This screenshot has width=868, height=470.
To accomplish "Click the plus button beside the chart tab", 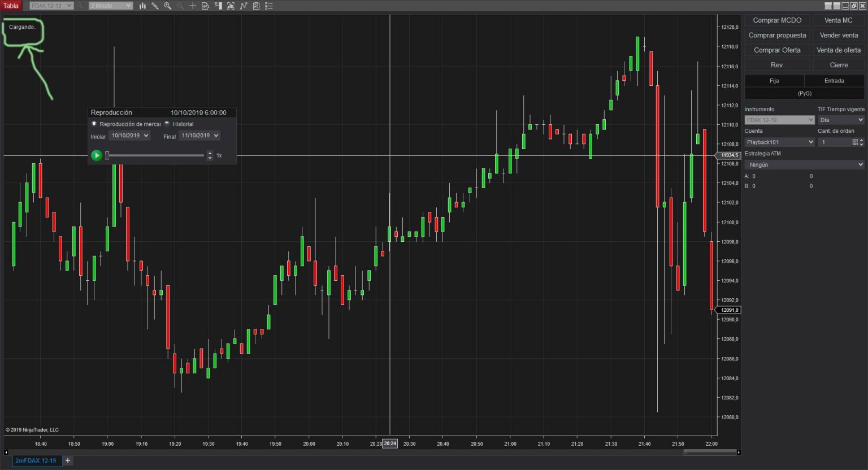I will [x=67, y=460].
